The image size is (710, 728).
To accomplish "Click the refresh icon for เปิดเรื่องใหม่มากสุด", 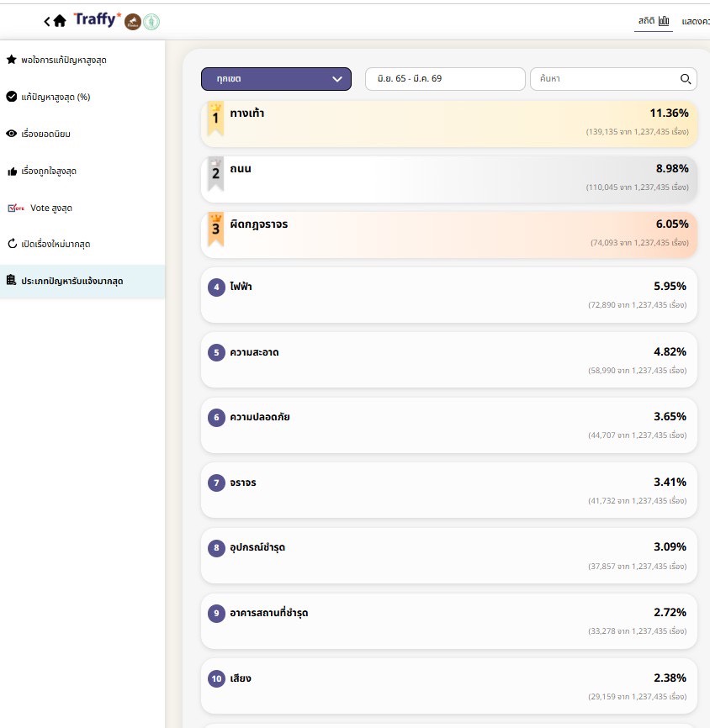I will tap(11, 245).
